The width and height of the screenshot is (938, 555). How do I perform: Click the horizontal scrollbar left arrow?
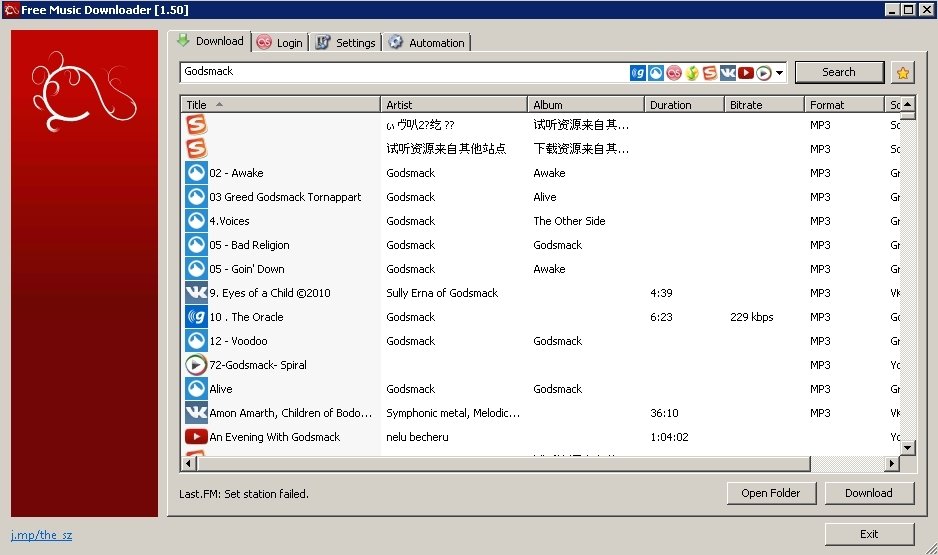[188, 463]
